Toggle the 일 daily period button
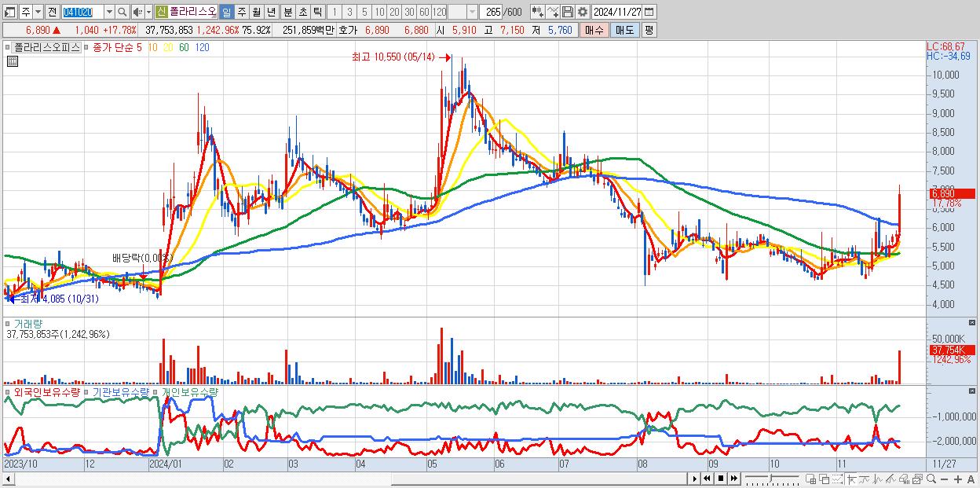Screen dimensions: 980x488 226,12
